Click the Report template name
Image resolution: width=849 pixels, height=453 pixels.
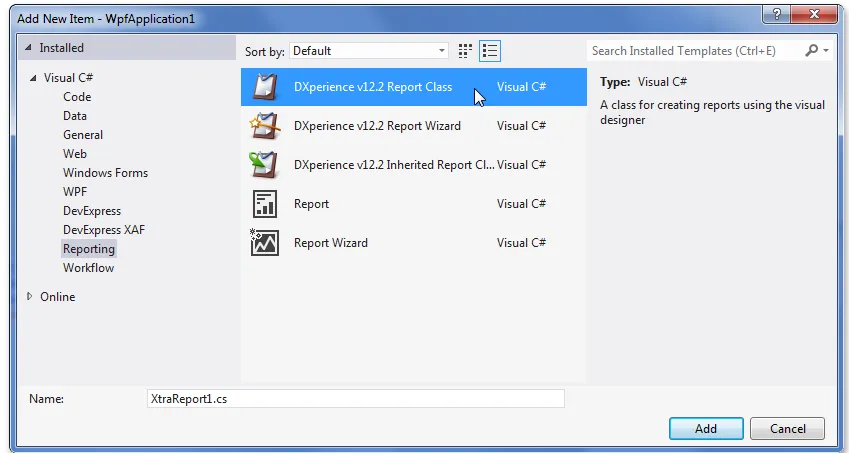click(311, 203)
